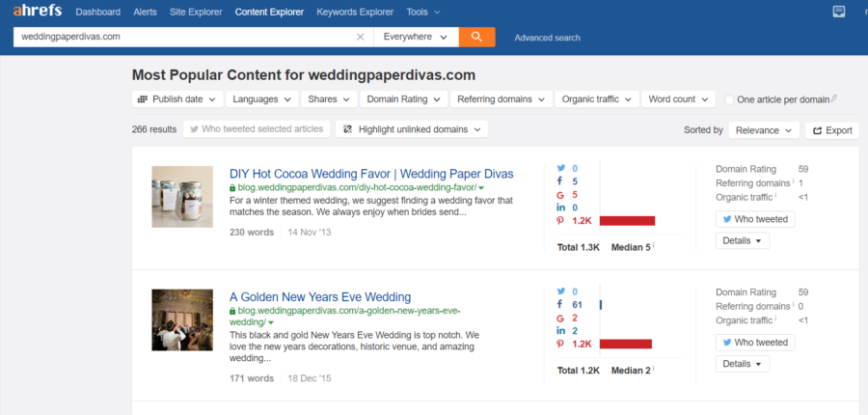Expand Details for DIY Hot Cocoa article
868x415 pixels.
743,241
